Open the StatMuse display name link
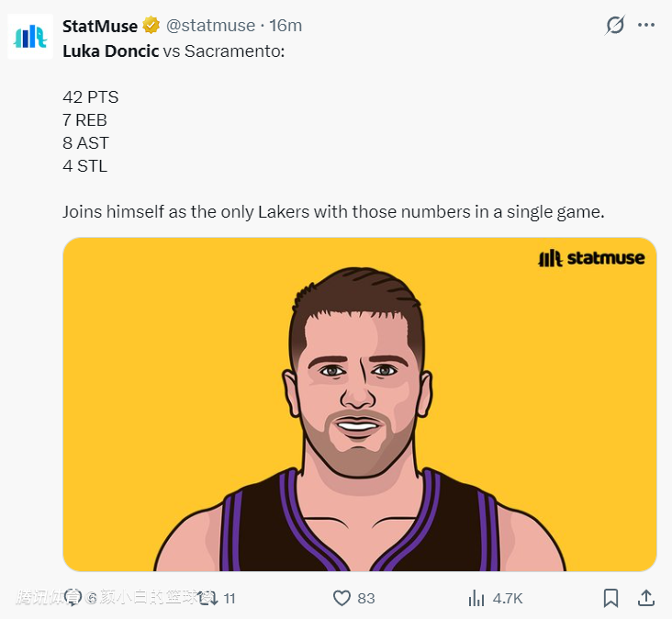 pos(99,26)
